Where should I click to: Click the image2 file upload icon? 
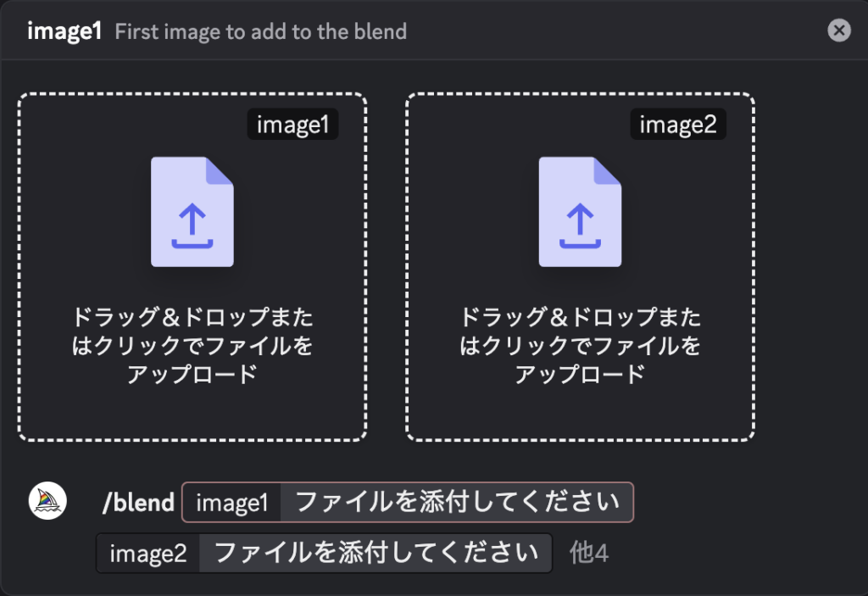pyautogui.click(x=580, y=212)
